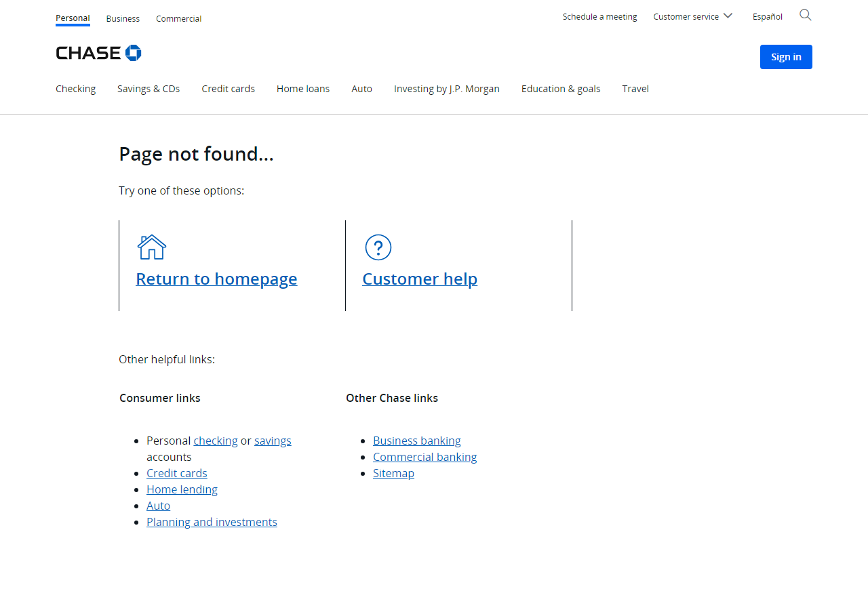Open the Home lending link
This screenshot has width=868, height=610.
tap(182, 489)
